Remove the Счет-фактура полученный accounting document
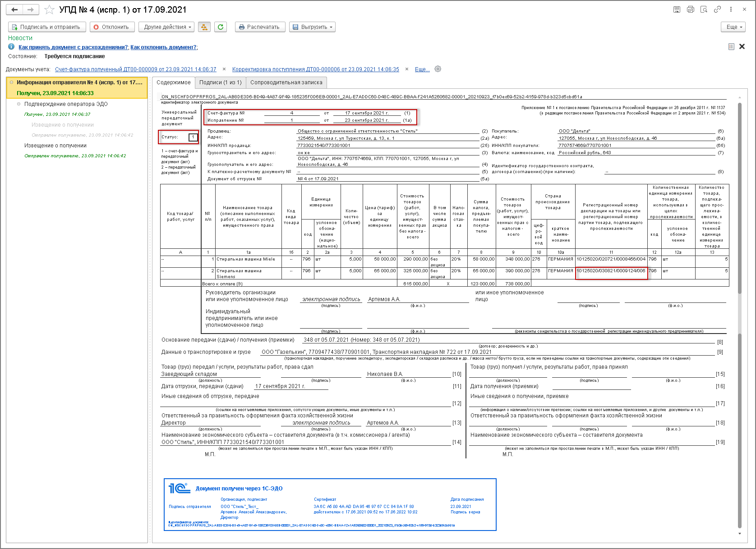This screenshot has height=549, width=756. 224,69
